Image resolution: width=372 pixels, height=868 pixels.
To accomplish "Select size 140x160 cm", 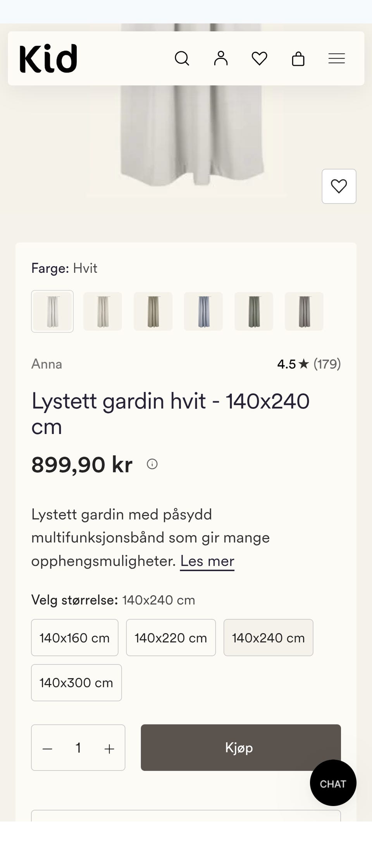I will coord(75,637).
